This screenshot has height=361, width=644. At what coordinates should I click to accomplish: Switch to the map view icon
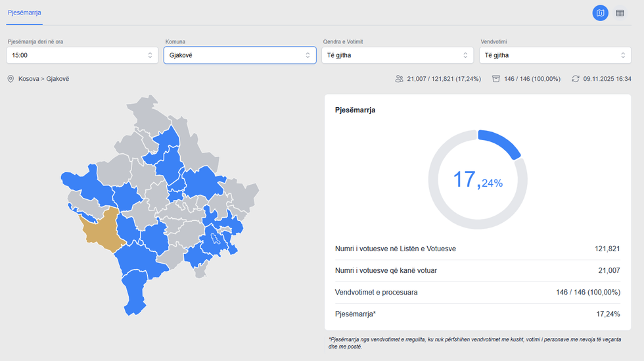pyautogui.click(x=600, y=12)
